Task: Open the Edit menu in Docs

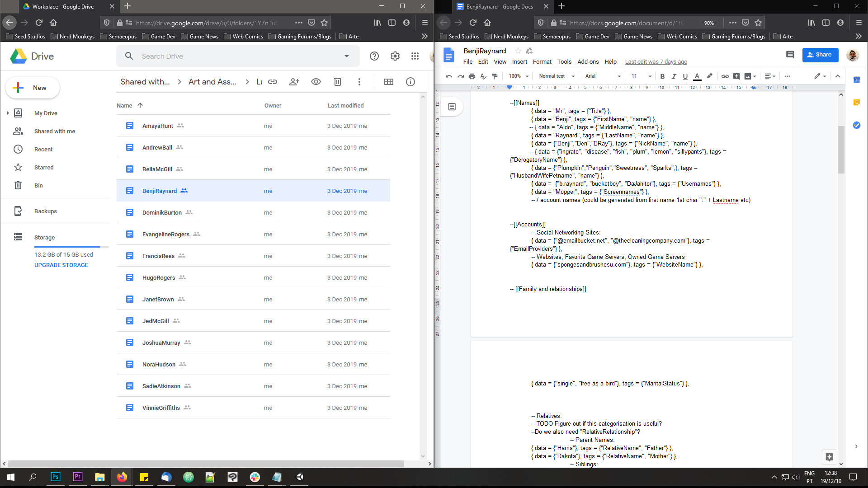Action: (483, 62)
